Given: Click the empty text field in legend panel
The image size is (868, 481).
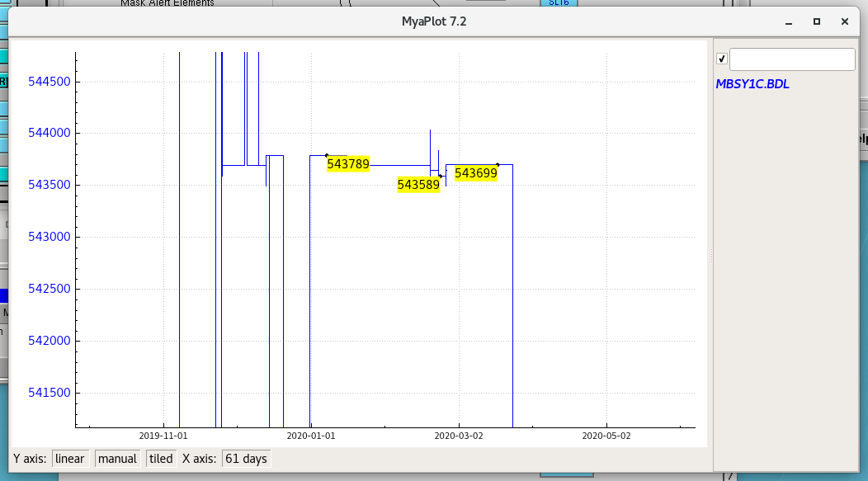Looking at the screenshot, I should tap(792, 59).
